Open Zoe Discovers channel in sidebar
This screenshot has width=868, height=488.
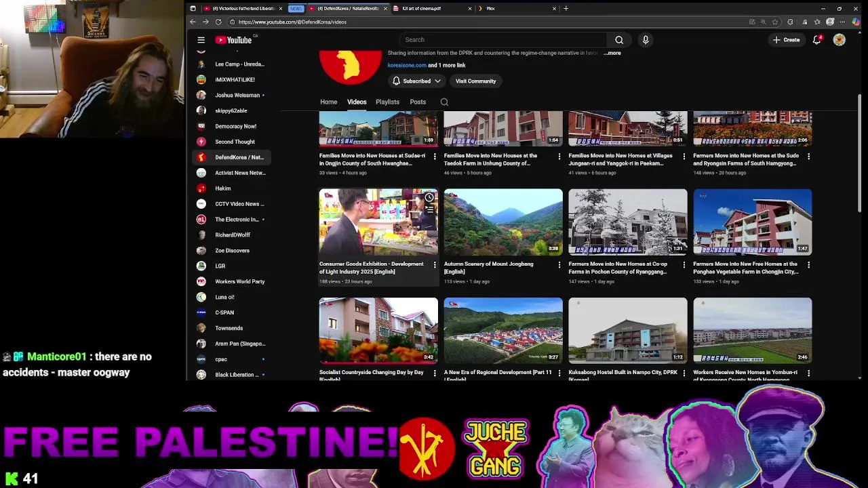pos(231,251)
